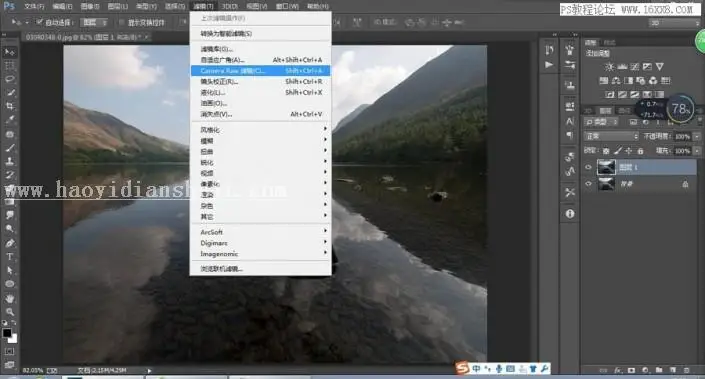Switch to the 样式 panel tab

click(609, 42)
